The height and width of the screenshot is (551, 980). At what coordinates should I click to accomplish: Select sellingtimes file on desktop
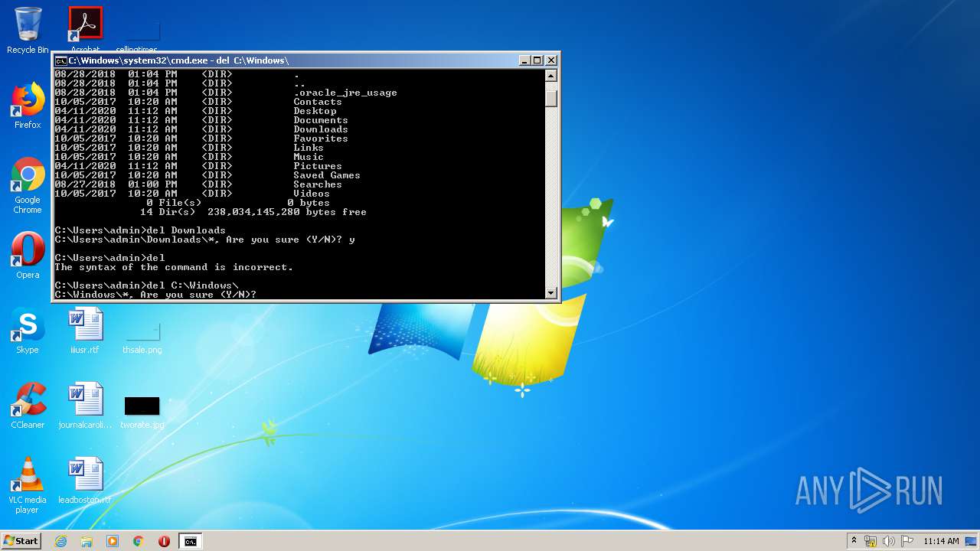[x=142, y=37]
